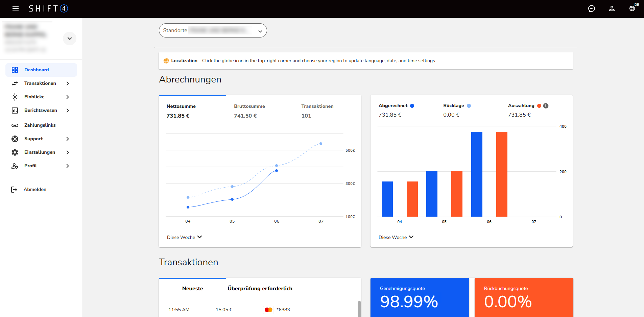Open the user account icon

pos(612,8)
